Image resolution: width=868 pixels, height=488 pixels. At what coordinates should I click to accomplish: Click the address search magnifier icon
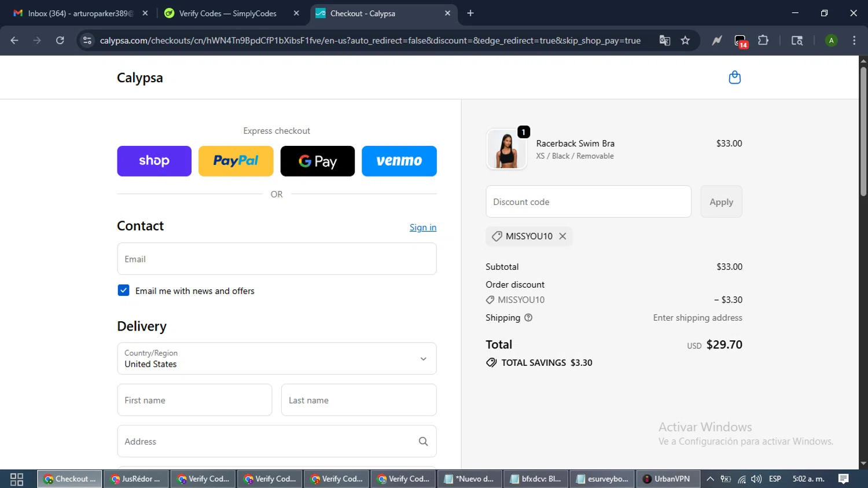point(423,442)
